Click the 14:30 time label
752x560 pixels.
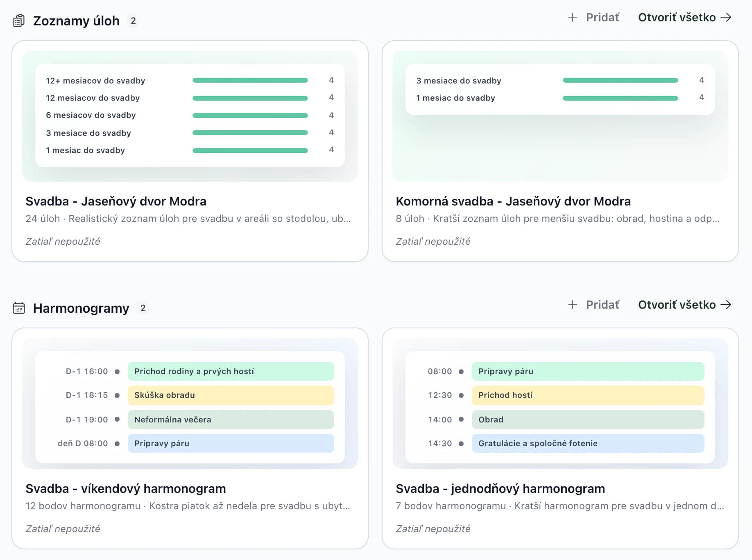tap(440, 443)
